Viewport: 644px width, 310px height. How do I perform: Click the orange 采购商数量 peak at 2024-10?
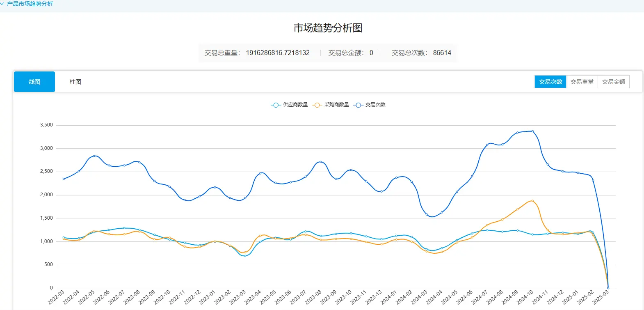[x=532, y=201]
